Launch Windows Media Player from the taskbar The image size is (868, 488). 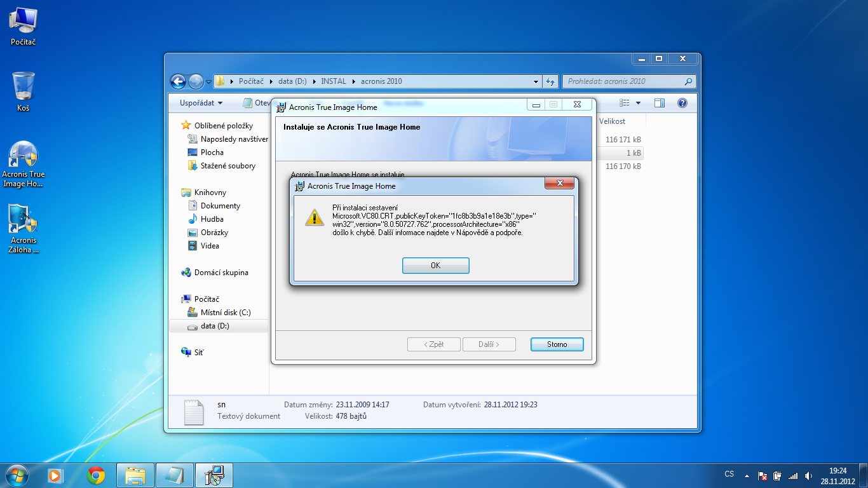[x=55, y=475]
